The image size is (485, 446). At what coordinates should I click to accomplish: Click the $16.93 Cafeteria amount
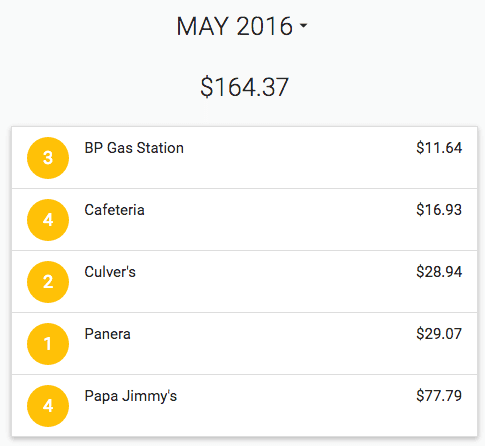tap(439, 210)
